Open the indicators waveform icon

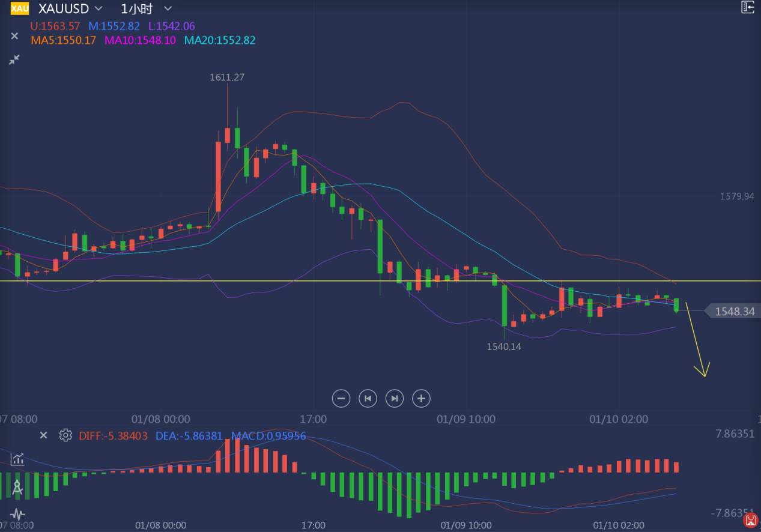tap(17, 514)
